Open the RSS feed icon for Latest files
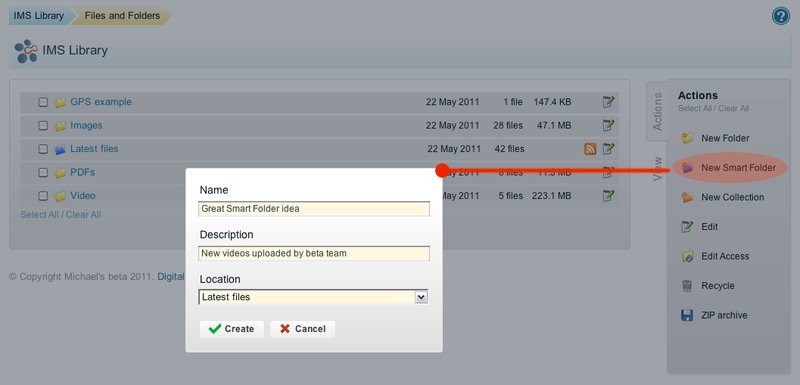The height and width of the screenshot is (385, 800). pos(590,149)
